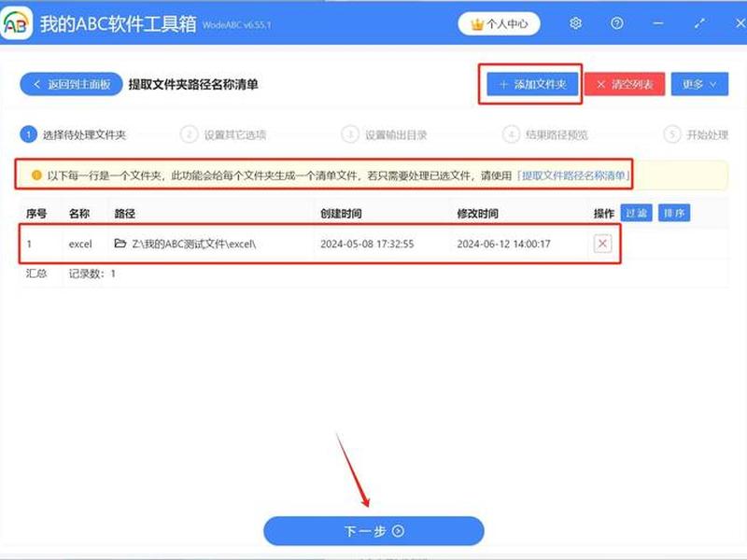This screenshot has width=747, height=560.
Task: Select step 5 开始处理
Action: click(x=696, y=134)
